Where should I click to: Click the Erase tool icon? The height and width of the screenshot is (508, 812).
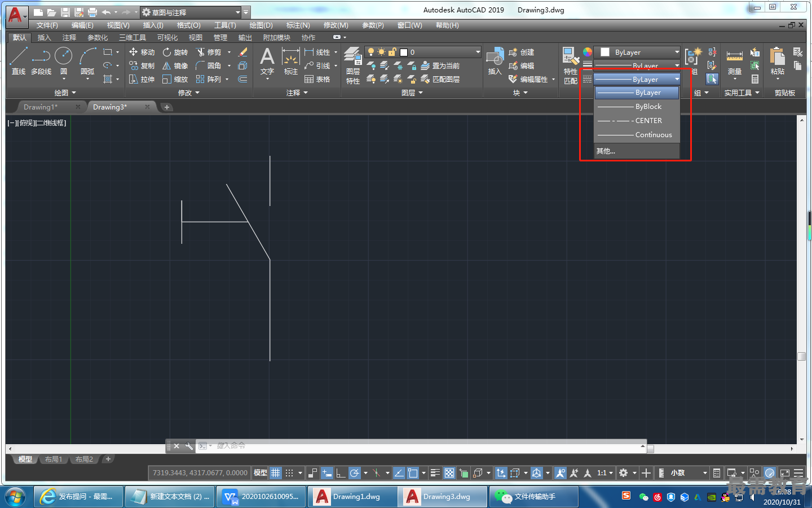(x=243, y=52)
